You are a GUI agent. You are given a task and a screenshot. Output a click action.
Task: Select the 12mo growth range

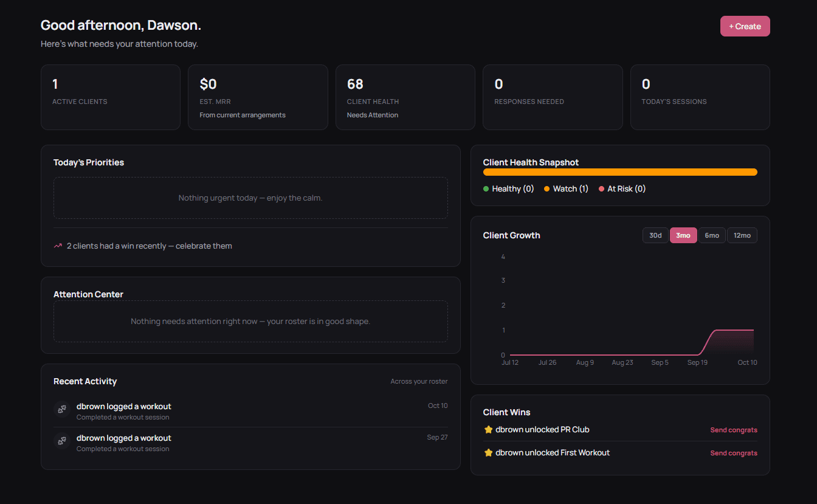pyautogui.click(x=742, y=235)
